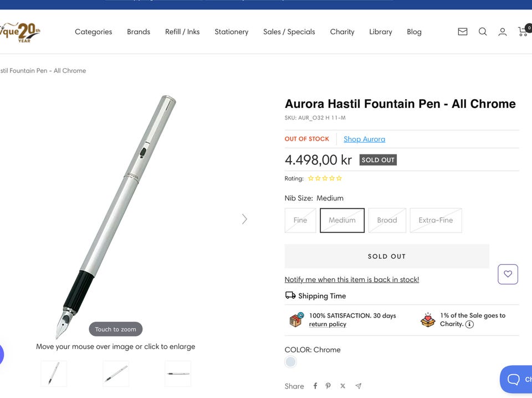
Task: View the second pen thumbnail image
Action: (116, 374)
